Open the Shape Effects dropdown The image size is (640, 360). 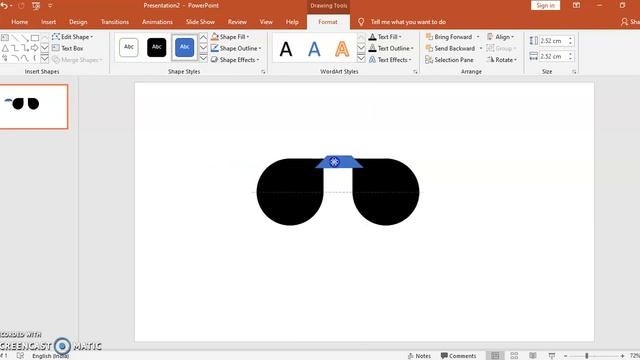[x=235, y=60]
